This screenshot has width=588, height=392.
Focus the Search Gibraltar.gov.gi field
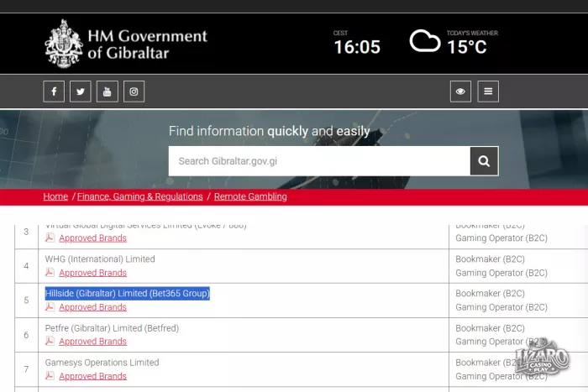click(x=319, y=161)
